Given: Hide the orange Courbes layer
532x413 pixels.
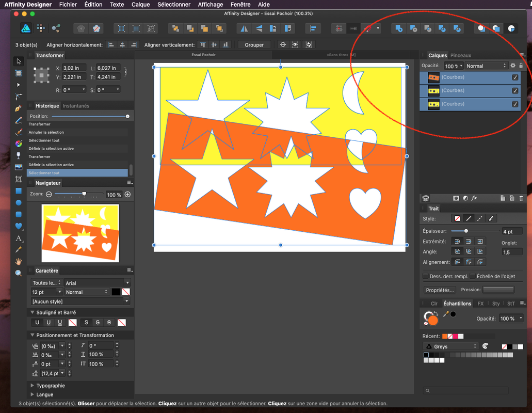Looking at the screenshot, I should tap(515, 77).
